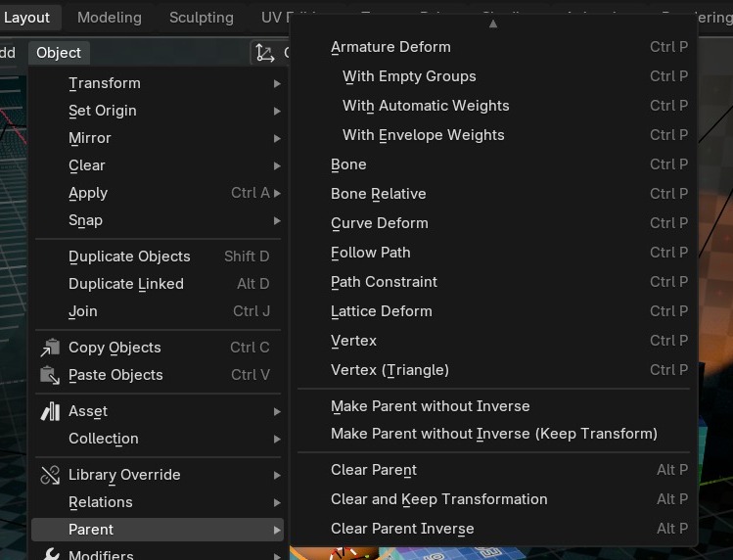The width and height of the screenshot is (733, 560).
Task: Switch to the Sculpting workspace tab
Action: coord(202,18)
